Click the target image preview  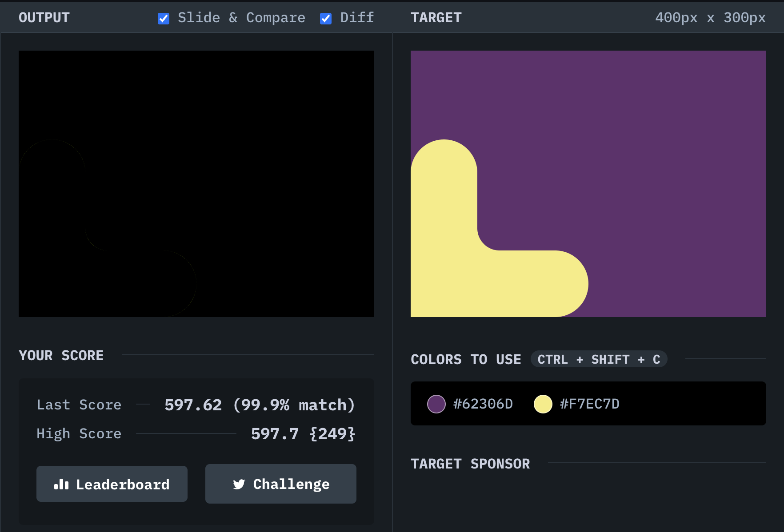588,184
